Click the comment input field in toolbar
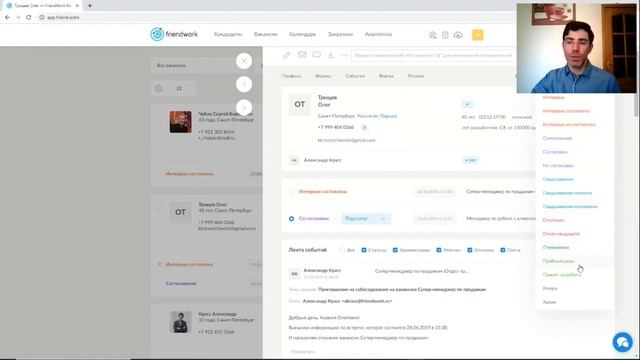Viewport: 640px width, 360px height. click(433, 55)
